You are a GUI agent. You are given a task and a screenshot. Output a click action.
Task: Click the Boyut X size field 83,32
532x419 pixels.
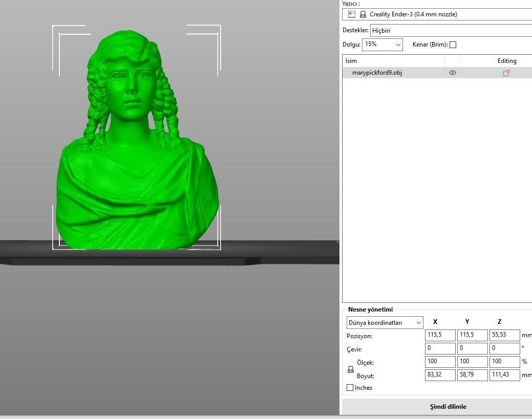tap(440, 375)
